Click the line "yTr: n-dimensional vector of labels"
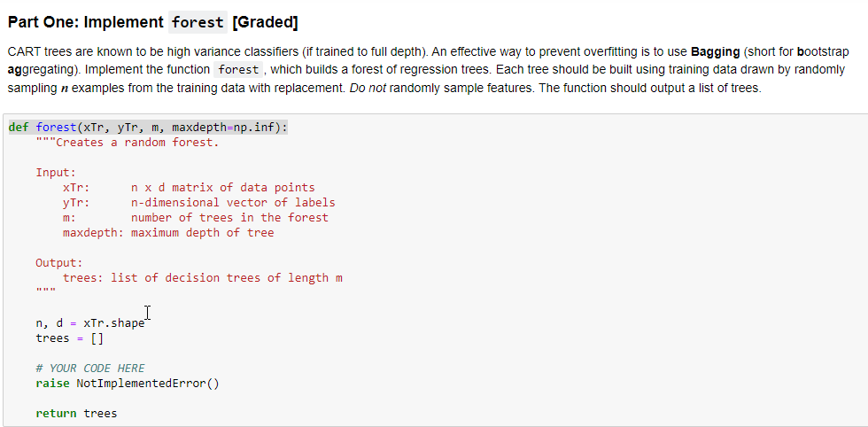This screenshot has width=868, height=427. (198, 203)
